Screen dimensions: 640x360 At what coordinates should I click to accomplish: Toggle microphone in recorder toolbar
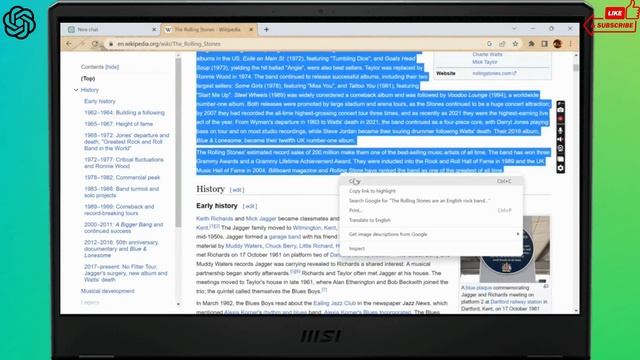coord(560,130)
